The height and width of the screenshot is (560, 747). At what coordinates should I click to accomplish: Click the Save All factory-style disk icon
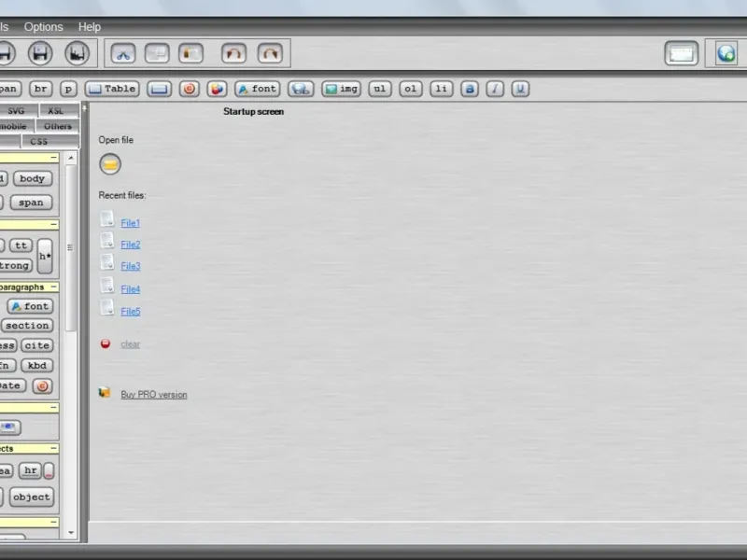(x=77, y=53)
